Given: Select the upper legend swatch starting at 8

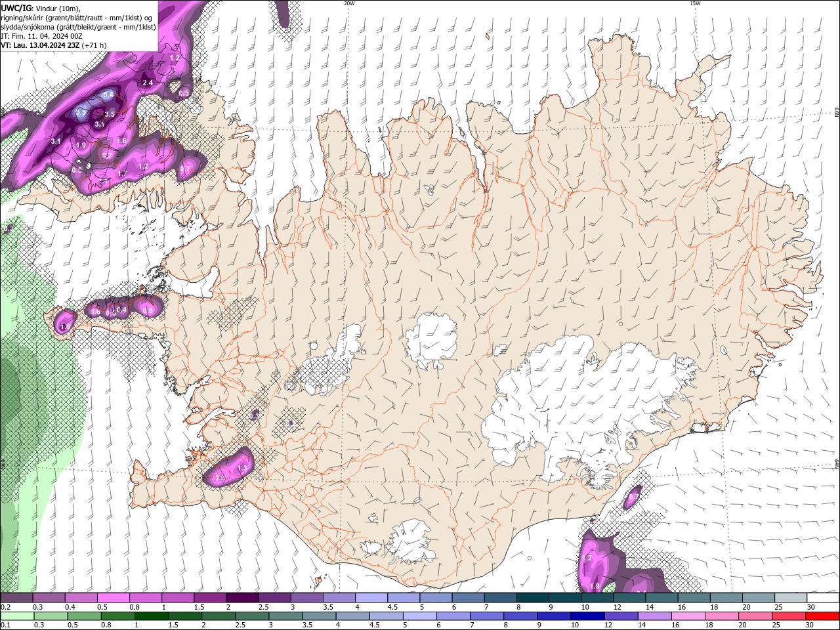Looking at the screenshot, I should [533, 598].
